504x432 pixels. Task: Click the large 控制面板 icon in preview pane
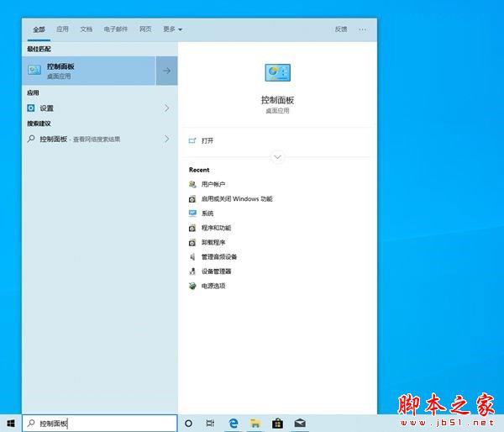tap(277, 72)
